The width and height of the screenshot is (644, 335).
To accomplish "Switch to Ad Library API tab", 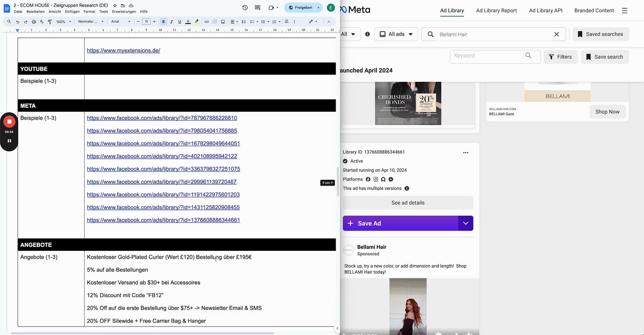I will pyautogui.click(x=545, y=10).
